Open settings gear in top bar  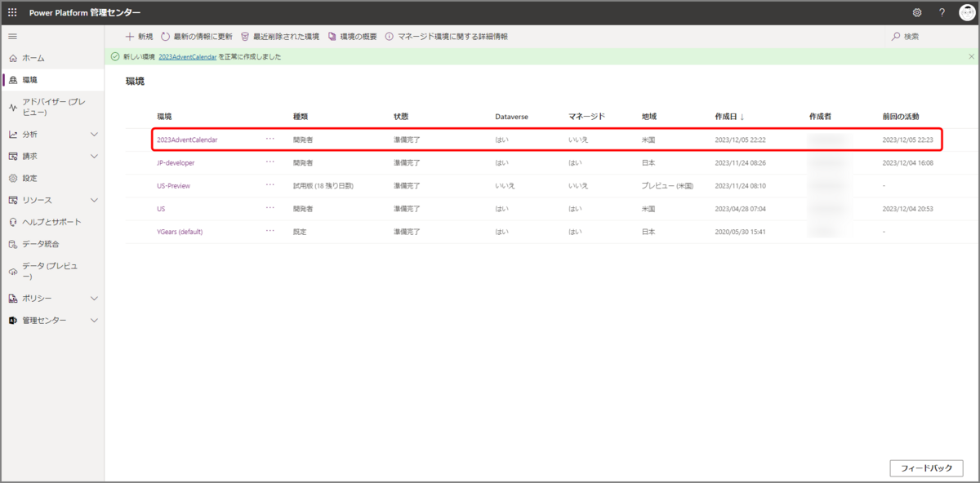[917, 13]
